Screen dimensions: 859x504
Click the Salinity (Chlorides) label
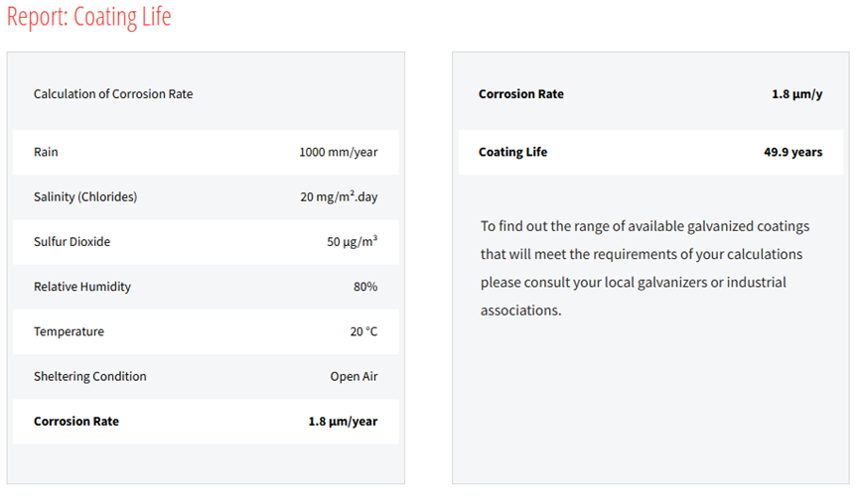pyautogui.click(x=85, y=196)
